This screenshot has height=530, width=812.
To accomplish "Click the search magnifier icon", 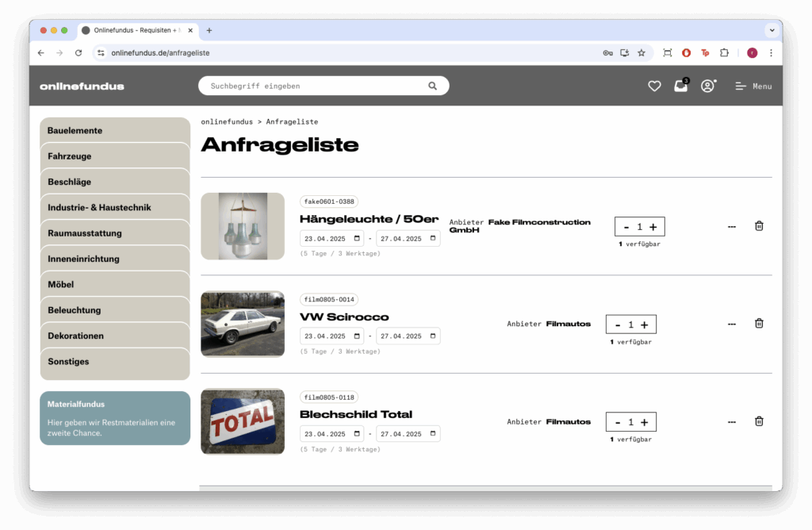I will pos(432,86).
